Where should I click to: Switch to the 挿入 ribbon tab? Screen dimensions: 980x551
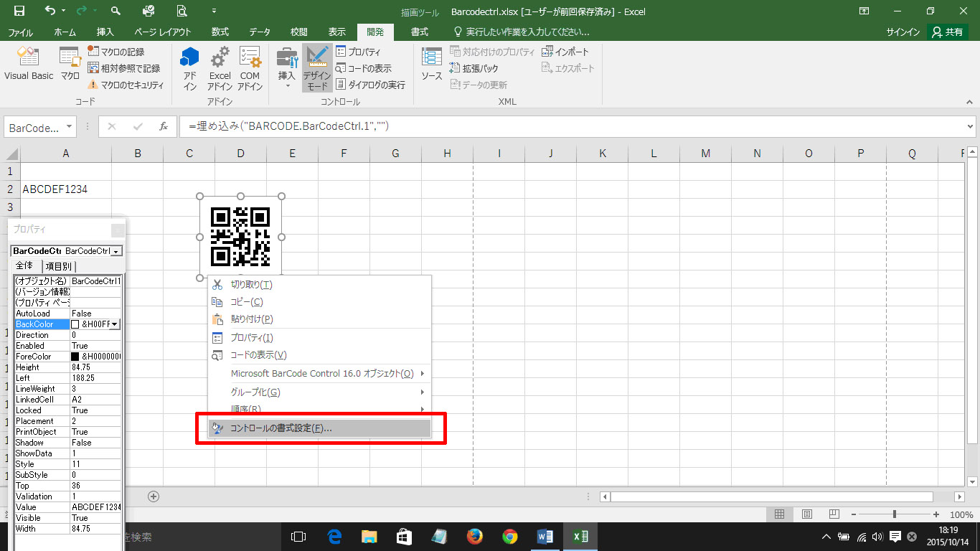click(x=105, y=32)
